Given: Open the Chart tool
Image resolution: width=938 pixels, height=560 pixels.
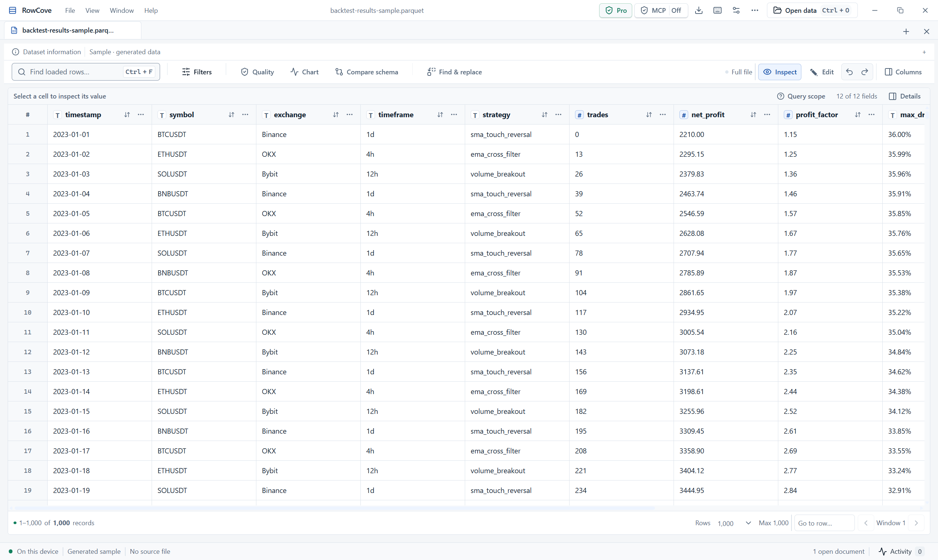Looking at the screenshot, I should pos(304,72).
